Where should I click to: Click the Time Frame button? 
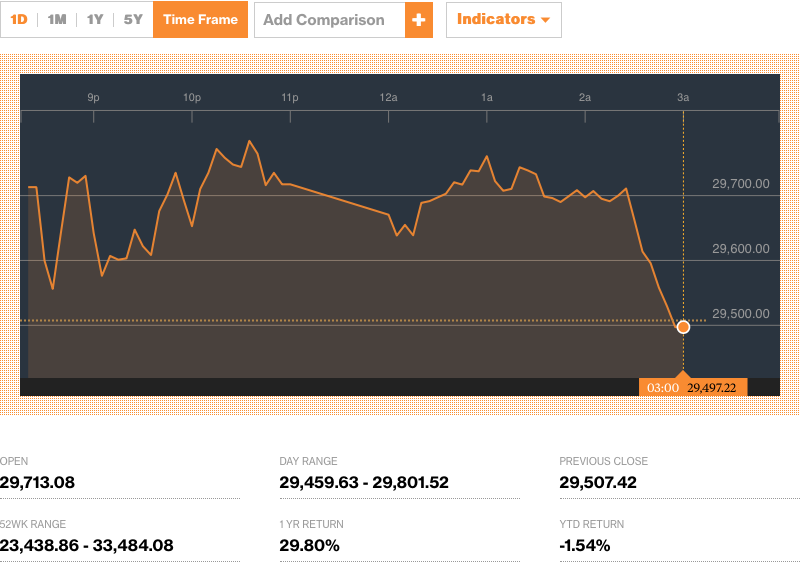coord(200,20)
